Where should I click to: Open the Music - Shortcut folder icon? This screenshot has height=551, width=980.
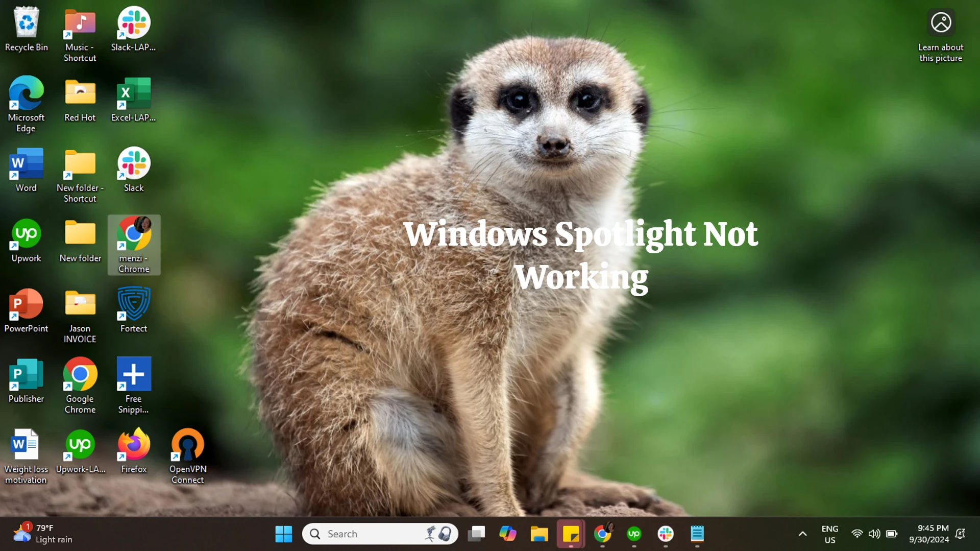(80, 34)
